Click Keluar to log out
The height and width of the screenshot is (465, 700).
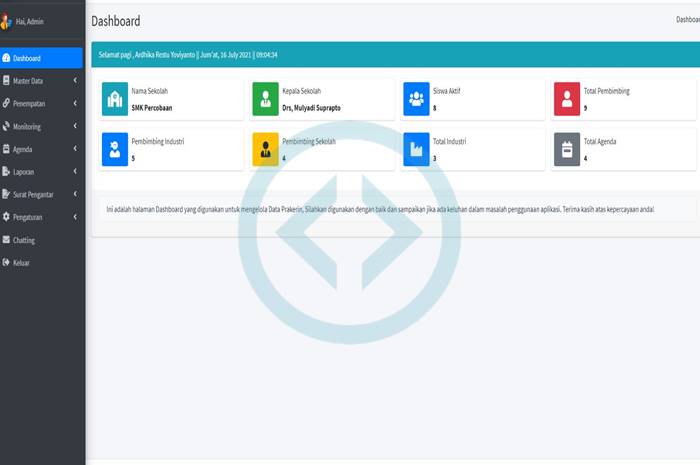[21, 263]
